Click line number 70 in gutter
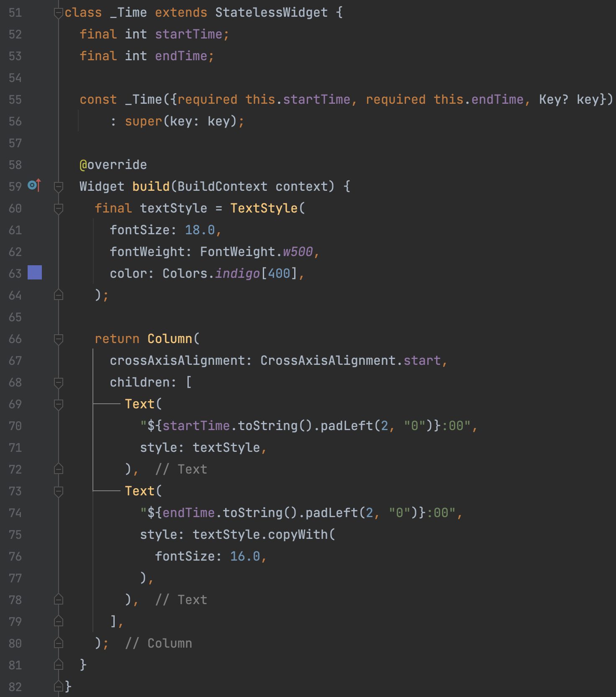616x697 pixels. pos(15,426)
